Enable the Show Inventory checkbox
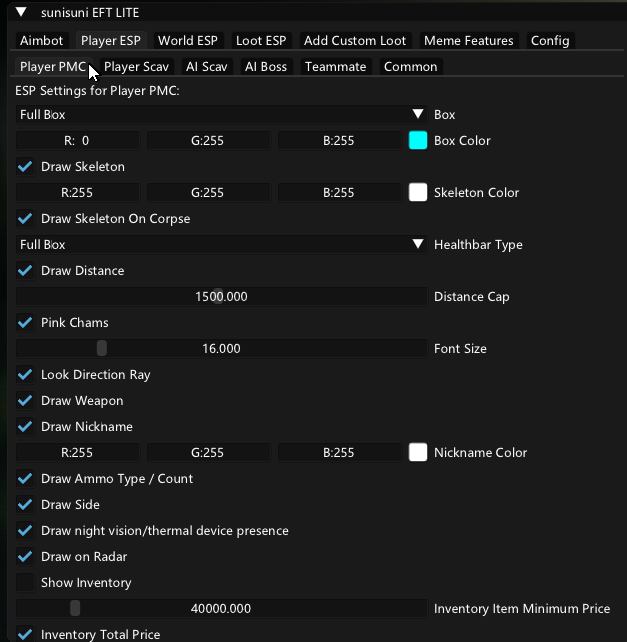The height and width of the screenshot is (642, 627). (25, 583)
